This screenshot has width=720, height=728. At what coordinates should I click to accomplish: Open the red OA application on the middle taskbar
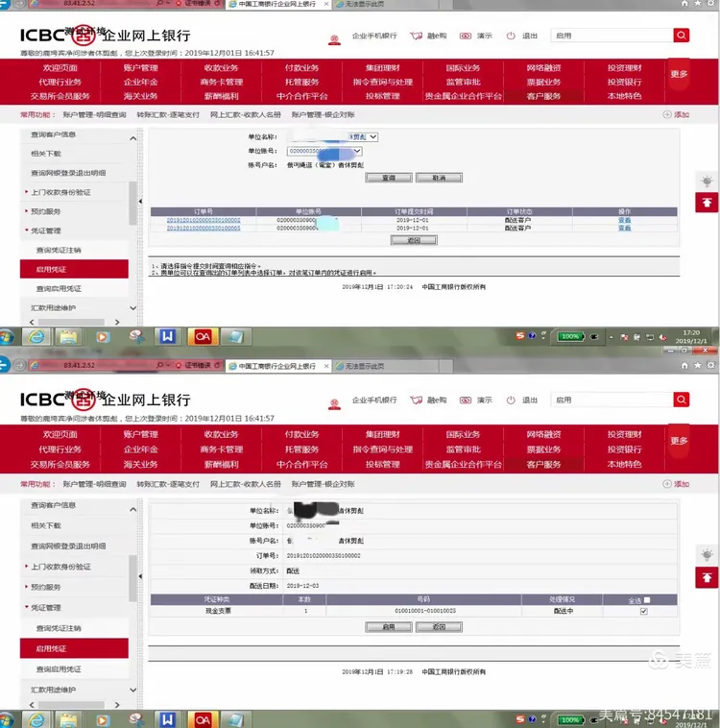coord(203,336)
